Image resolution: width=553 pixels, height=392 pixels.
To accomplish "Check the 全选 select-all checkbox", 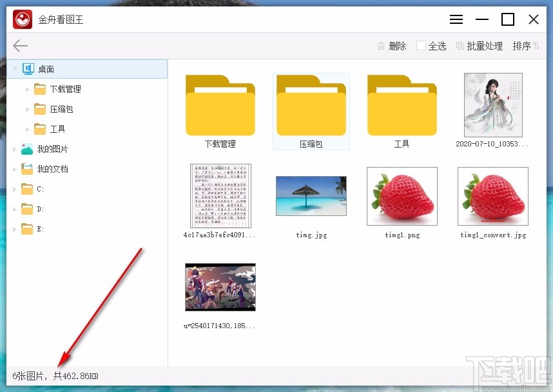I will (x=420, y=46).
